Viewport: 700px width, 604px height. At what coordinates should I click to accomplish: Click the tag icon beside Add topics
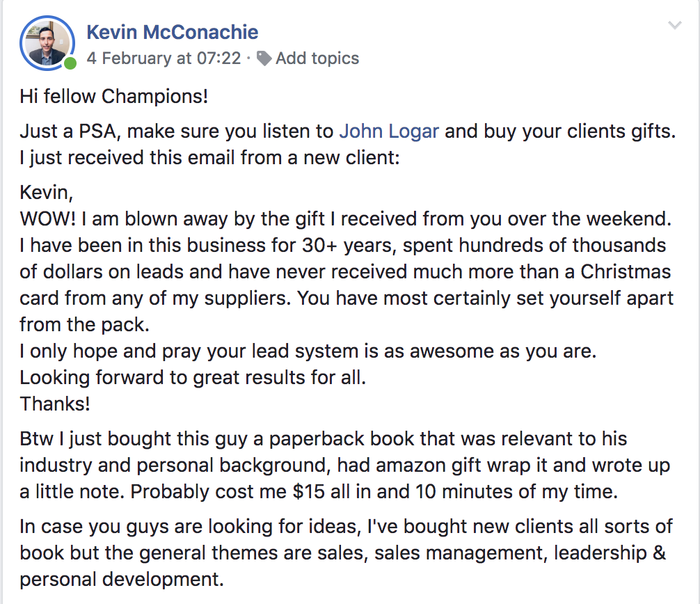click(x=264, y=58)
